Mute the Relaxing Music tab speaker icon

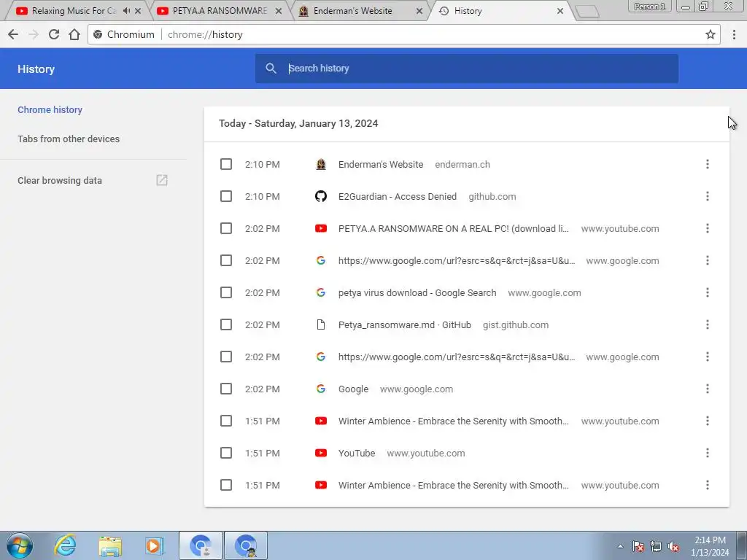pyautogui.click(x=126, y=10)
